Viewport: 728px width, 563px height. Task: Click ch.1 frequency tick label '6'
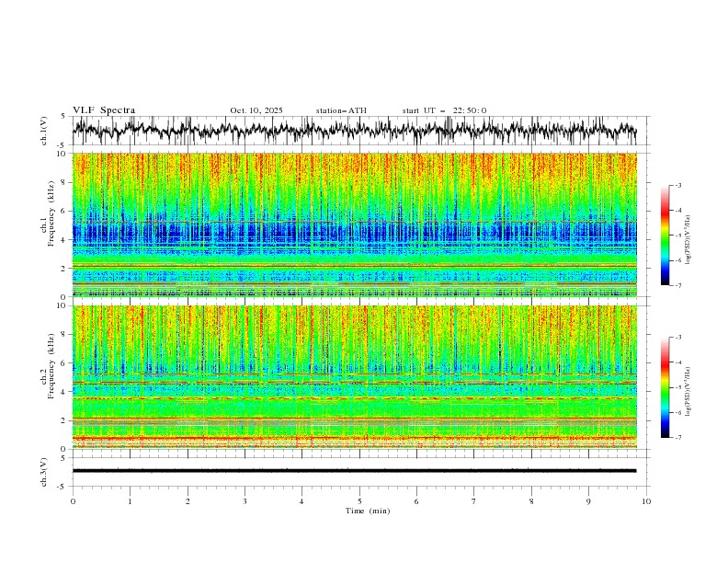[64, 212]
